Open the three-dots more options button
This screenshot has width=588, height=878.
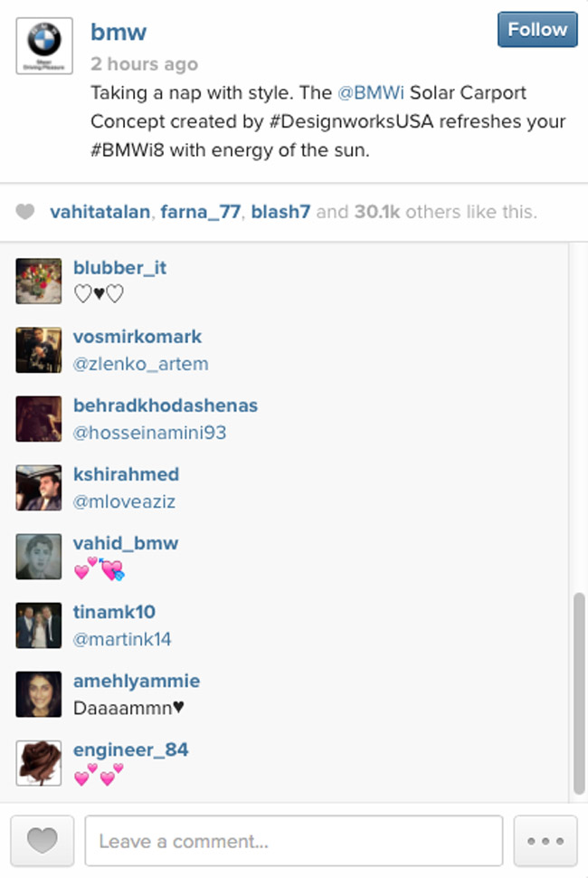(545, 841)
